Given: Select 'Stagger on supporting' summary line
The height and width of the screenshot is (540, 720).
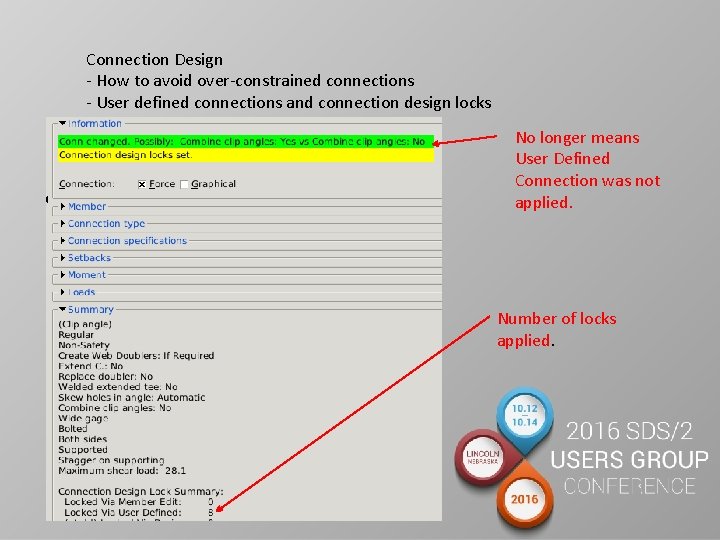Looking at the screenshot, I should coord(111,460).
